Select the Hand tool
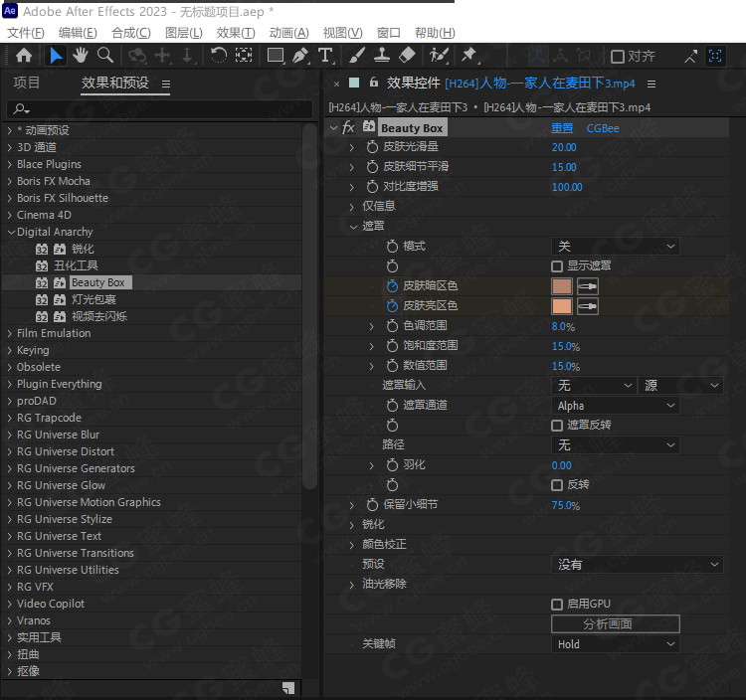Viewport: 746px width, 700px height. (81, 56)
